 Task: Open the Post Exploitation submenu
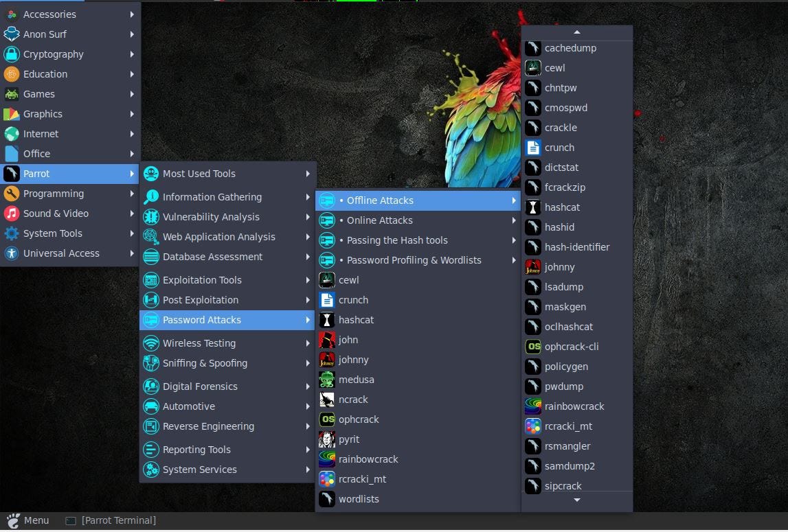point(227,300)
